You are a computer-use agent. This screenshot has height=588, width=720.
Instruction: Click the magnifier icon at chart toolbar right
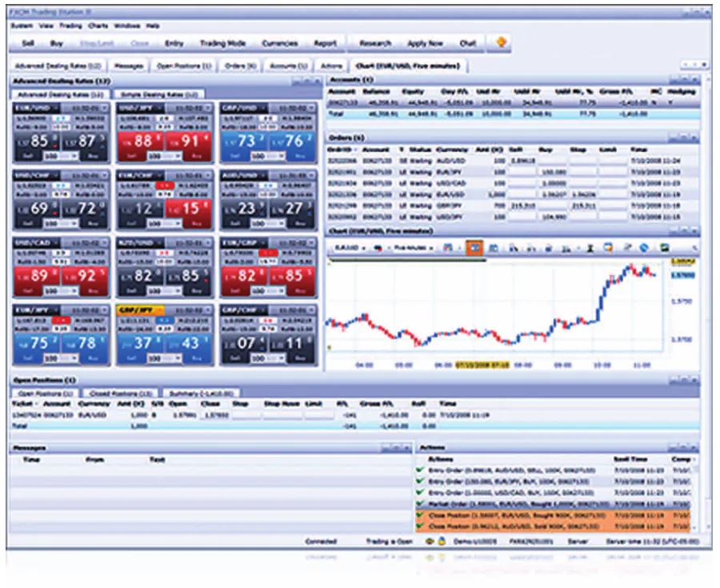[694, 248]
